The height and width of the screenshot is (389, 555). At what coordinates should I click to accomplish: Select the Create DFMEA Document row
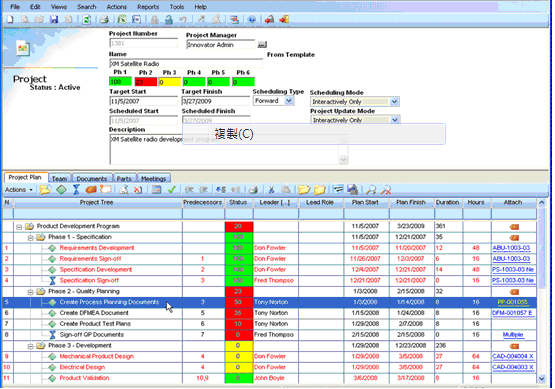click(269, 313)
